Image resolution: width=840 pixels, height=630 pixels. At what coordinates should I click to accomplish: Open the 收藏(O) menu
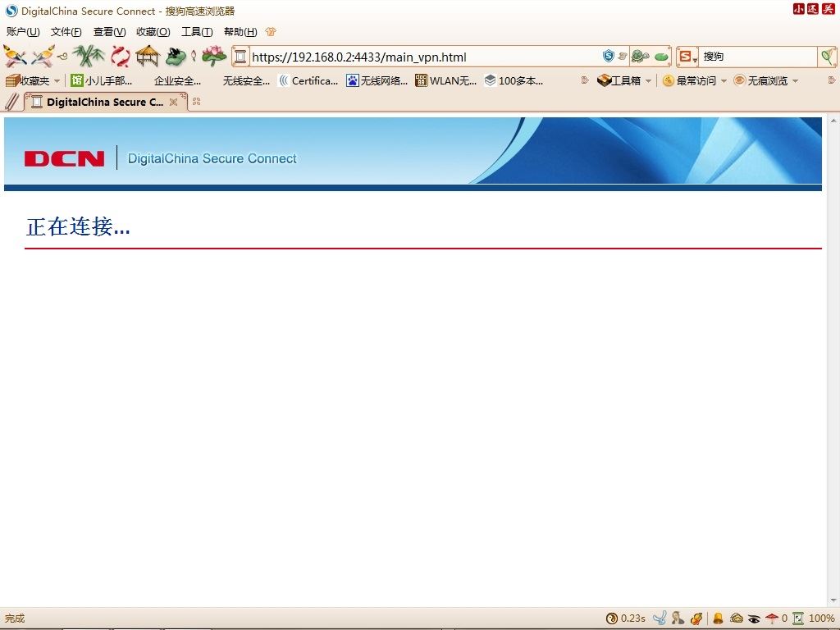(x=153, y=32)
